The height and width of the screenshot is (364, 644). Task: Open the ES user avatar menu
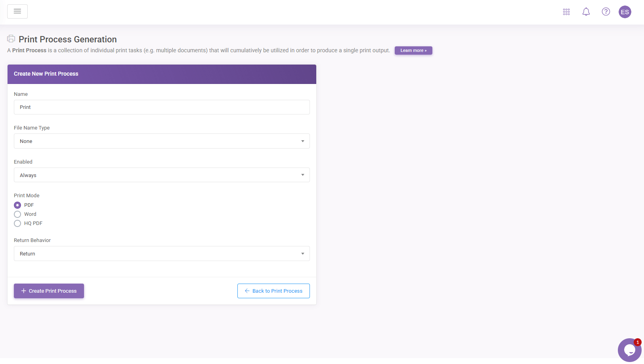pyautogui.click(x=625, y=12)
